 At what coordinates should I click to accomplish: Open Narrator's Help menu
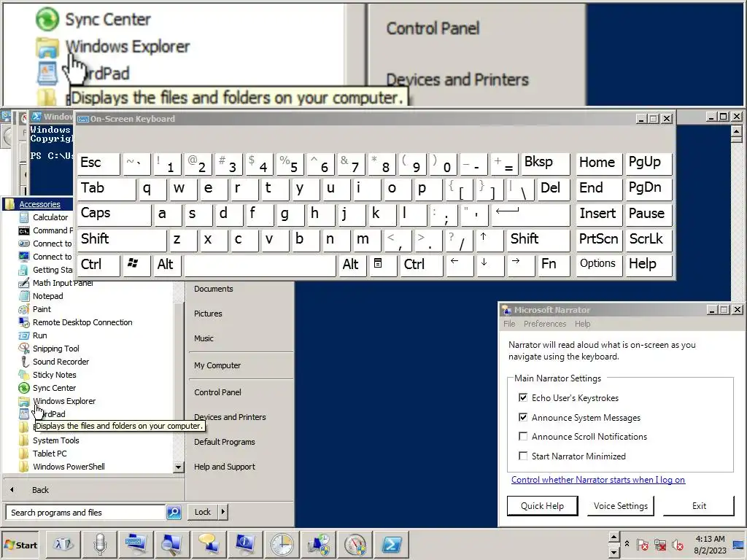click(x=582, y=324)
